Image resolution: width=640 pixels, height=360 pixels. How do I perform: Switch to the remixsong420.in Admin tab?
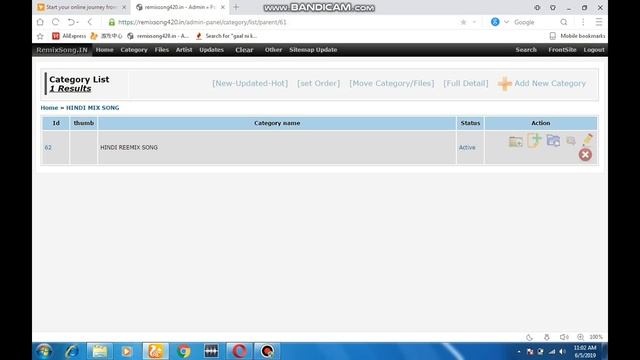(180, 7)
